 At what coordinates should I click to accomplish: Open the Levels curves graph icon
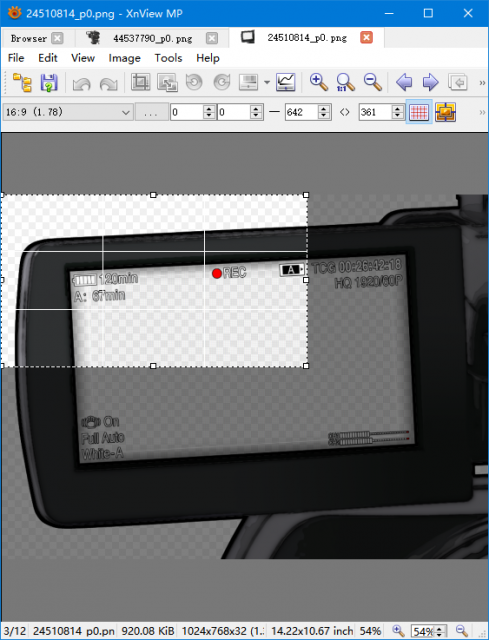point(286,82)
